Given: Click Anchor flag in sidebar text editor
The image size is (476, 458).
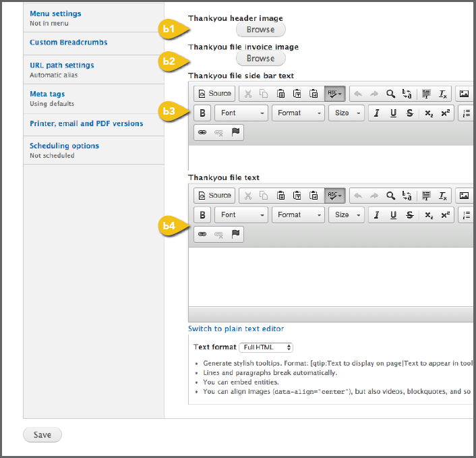Looking at the screenshot, I should (x=235, y=132).
